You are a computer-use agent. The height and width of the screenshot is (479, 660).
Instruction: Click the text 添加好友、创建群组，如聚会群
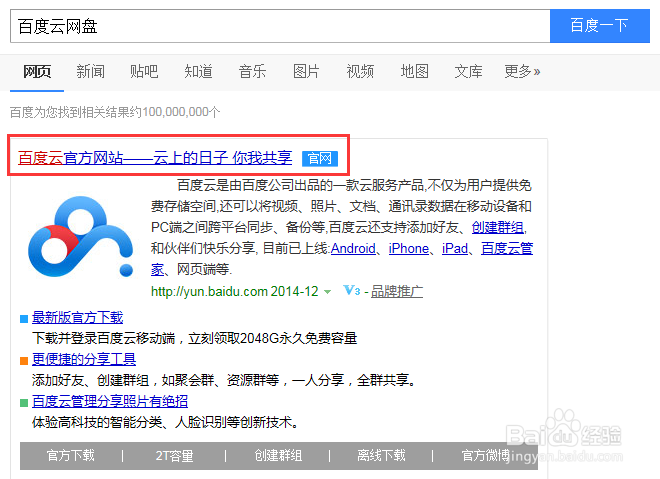point(123,380)
